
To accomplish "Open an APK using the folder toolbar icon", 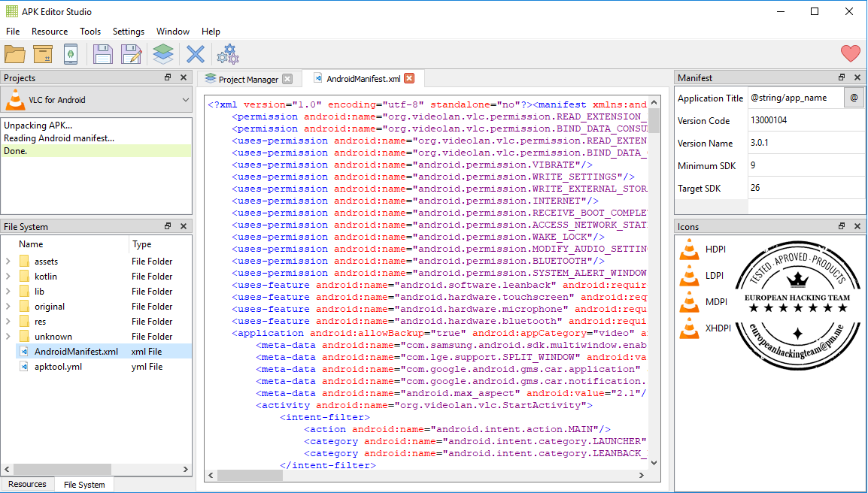I will click(x=15, y=53).
